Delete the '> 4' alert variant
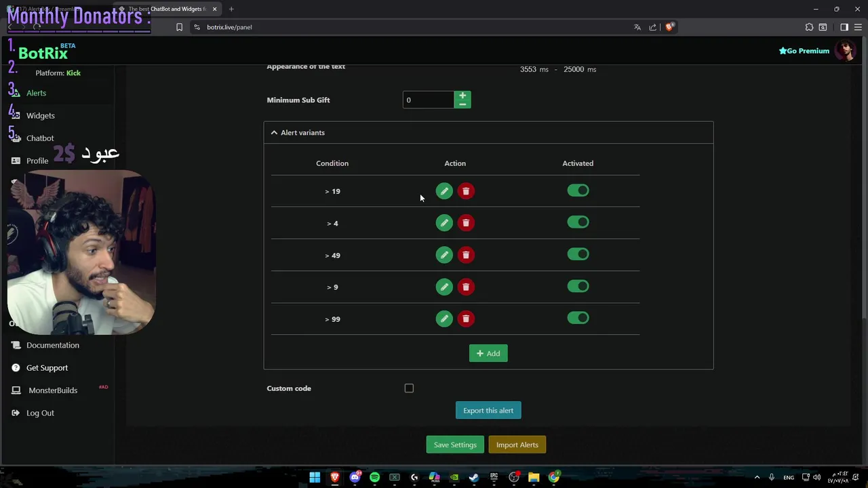Screen dimensions: 868x488 pos(466,223)
